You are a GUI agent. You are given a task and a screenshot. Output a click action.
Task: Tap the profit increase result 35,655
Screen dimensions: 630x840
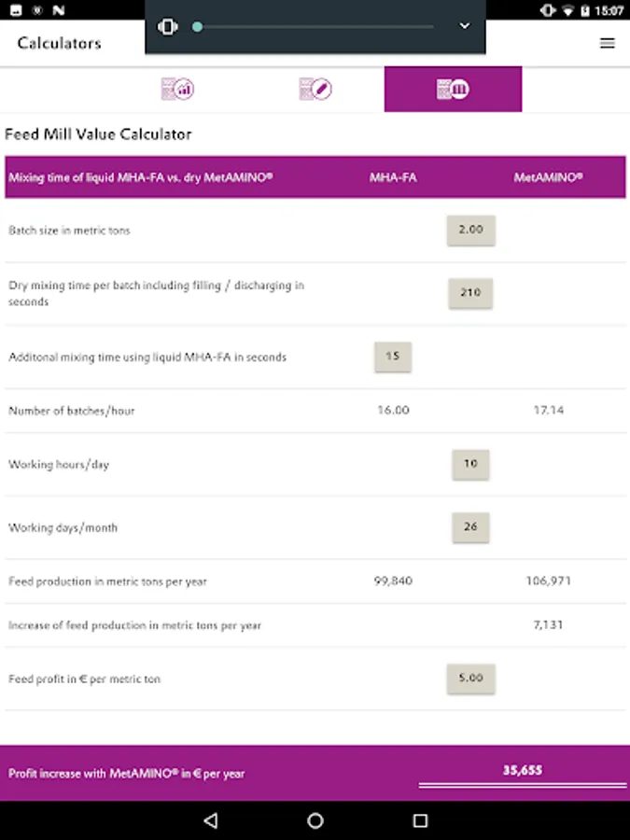523,771
